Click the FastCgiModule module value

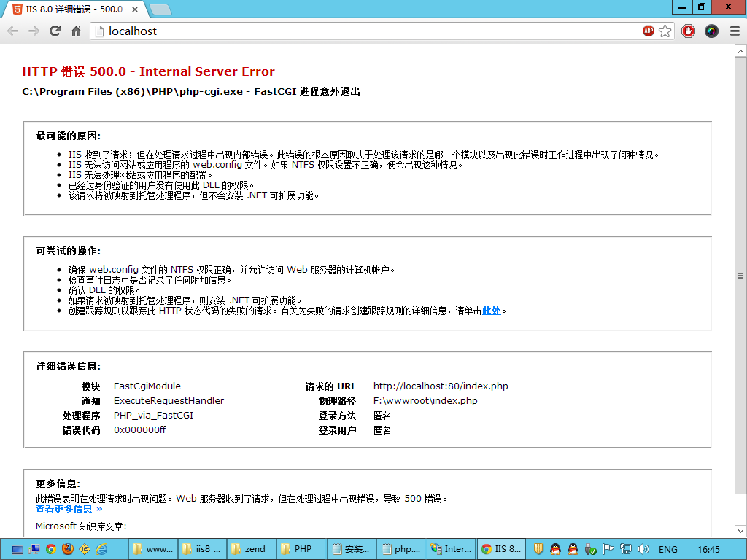[x=147, y=386]
